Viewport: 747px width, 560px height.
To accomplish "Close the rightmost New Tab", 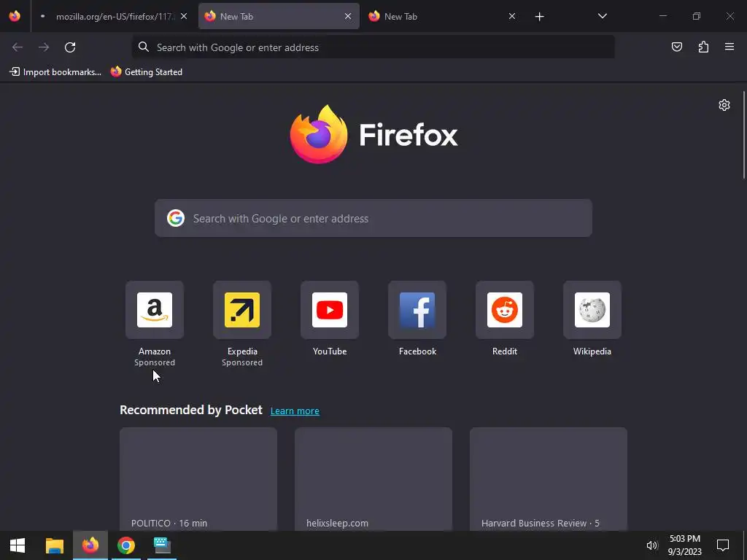I will (x=511, y=16).
